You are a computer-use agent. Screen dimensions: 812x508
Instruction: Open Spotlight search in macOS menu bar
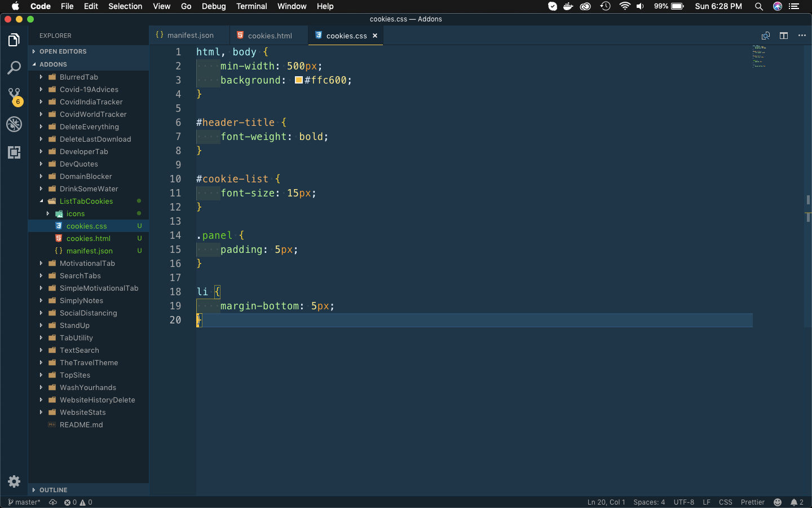point(759,6)
